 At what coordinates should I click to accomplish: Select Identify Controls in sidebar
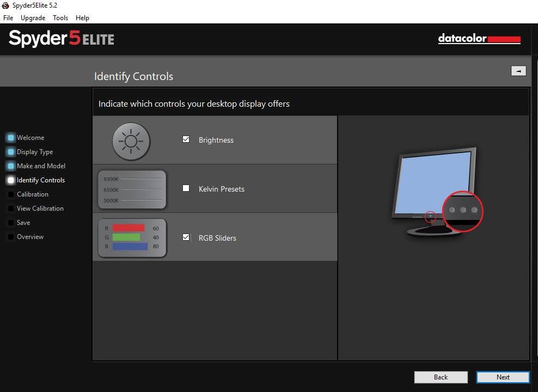coord(41,180)
